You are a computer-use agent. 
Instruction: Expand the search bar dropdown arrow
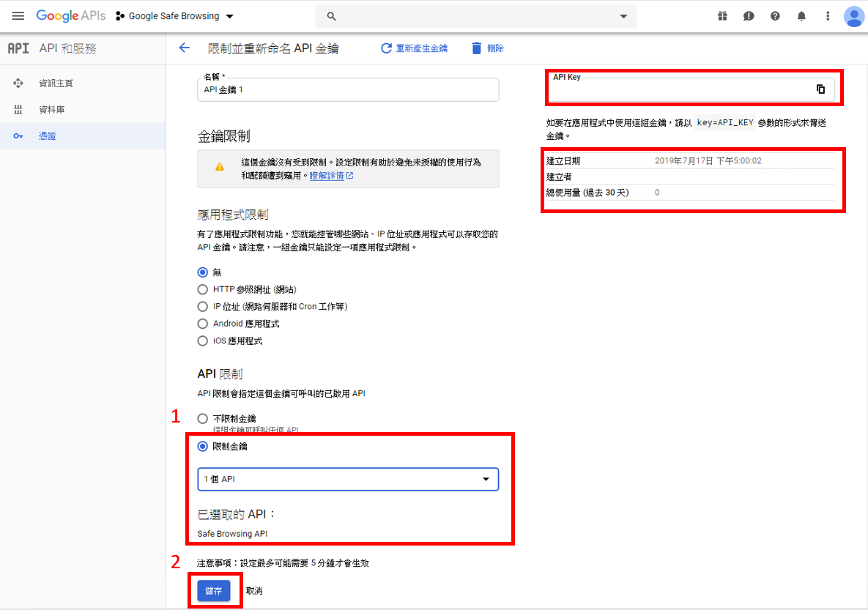623,15
